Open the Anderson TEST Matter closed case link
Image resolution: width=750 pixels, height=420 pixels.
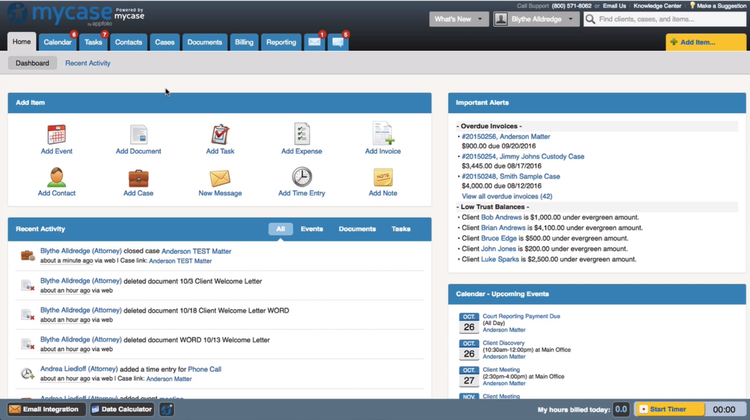tap(196, 251)
